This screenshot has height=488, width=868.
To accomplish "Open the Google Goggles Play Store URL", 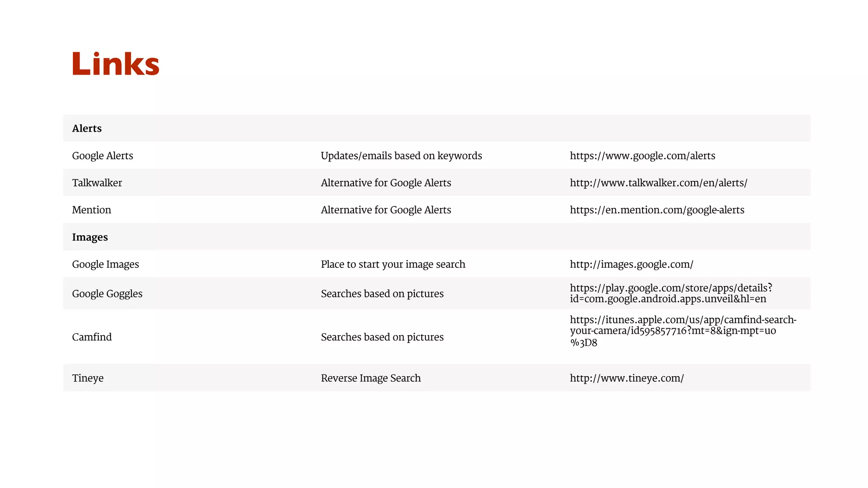I will [670, 293].
